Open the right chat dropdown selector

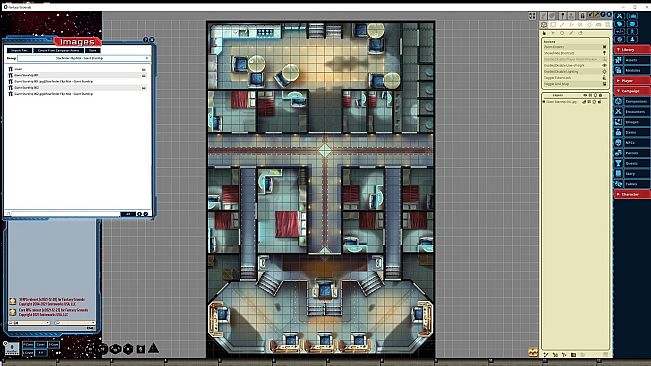tap(75, 323)
